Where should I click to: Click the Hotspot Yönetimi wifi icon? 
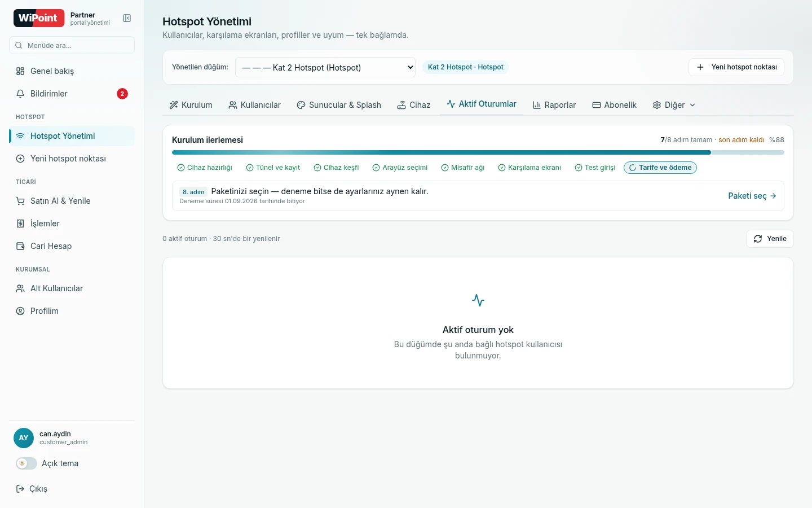coord(20,136)
